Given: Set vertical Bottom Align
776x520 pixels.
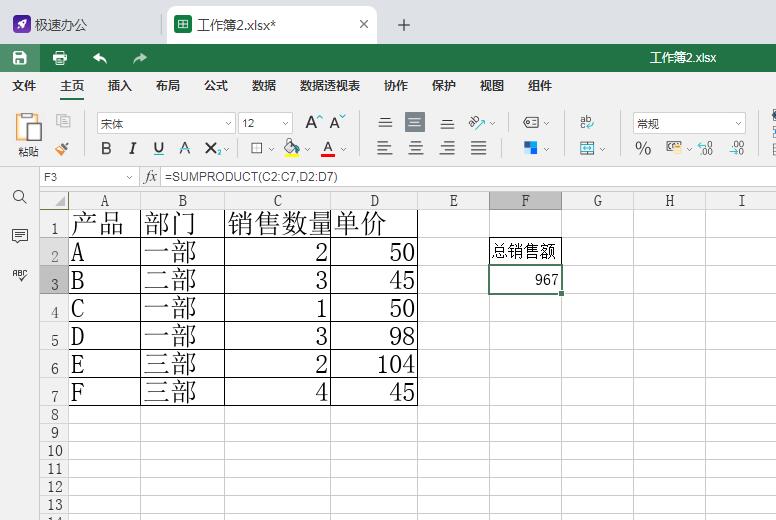Looking at the screenshot, I should pos(447,123).
